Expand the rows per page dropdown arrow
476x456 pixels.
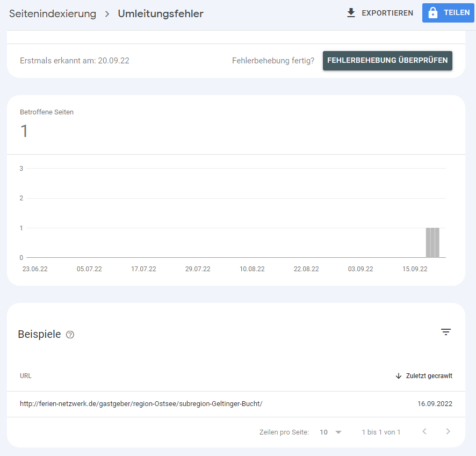[338, 432]
